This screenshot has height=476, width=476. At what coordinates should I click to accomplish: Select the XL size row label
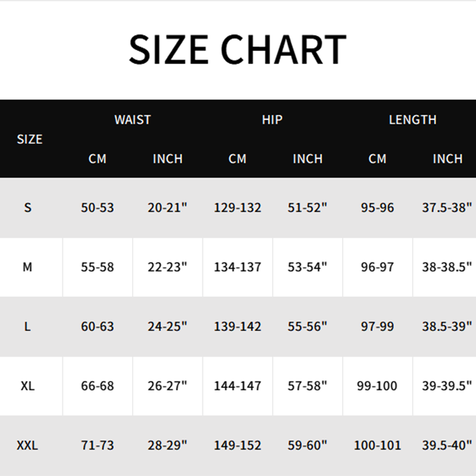pyautogui.click(x=27, y=386)
